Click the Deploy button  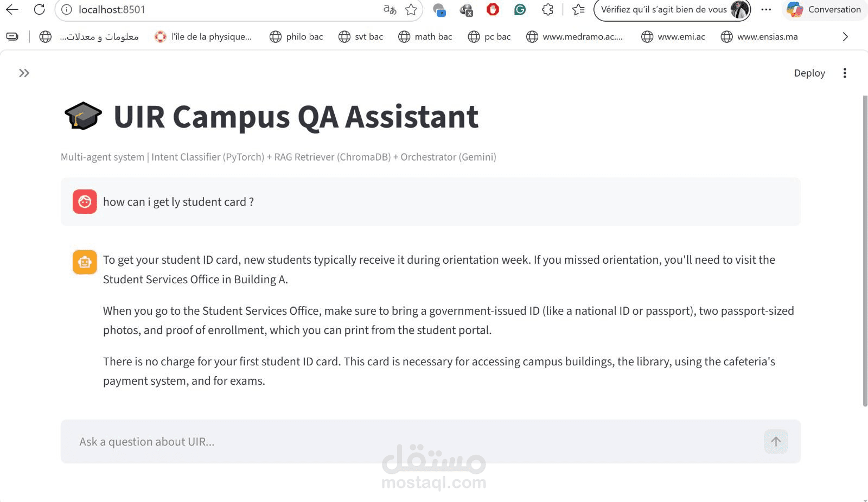tap(809, 73)
